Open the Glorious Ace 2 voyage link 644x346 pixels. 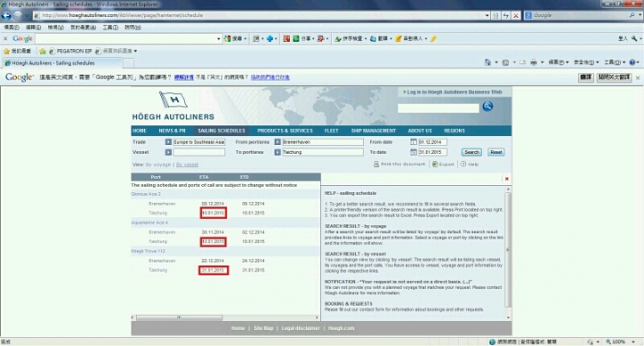pos(146,194)
